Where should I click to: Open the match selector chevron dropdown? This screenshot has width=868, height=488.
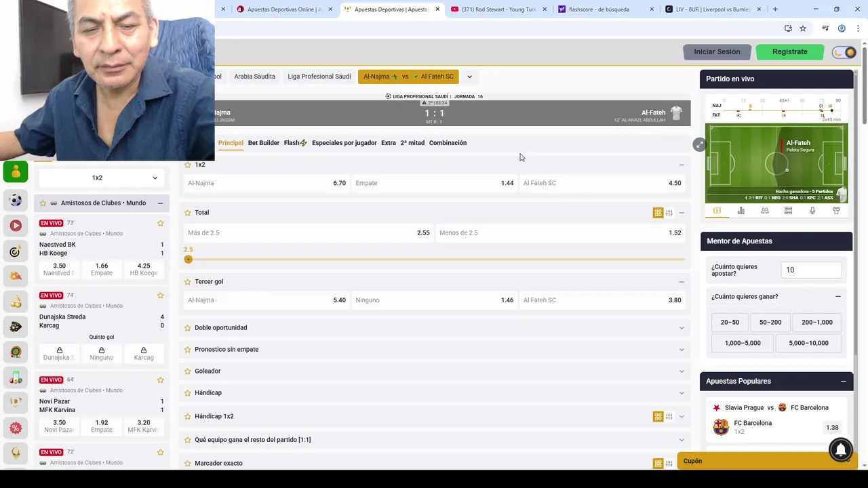[x=469, y=77]
